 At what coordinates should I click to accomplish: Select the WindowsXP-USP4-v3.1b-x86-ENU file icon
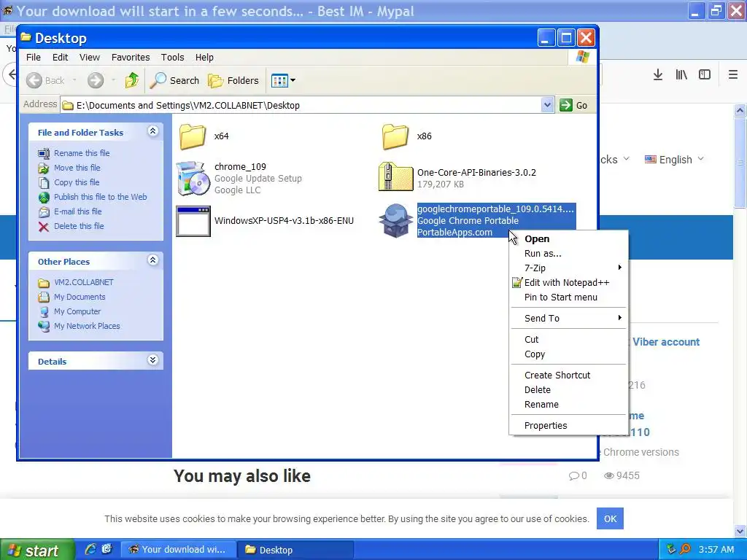193,221
